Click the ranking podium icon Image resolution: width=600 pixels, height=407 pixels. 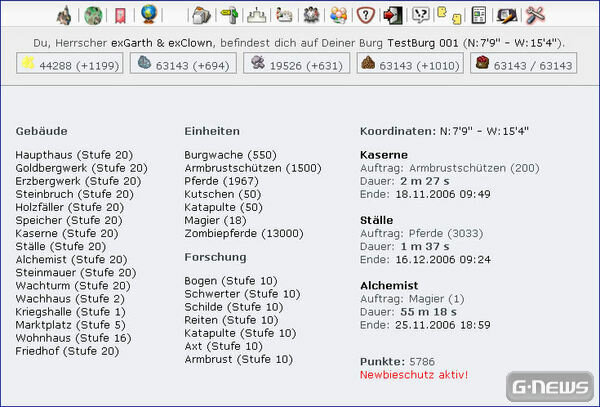coord(257,15)
